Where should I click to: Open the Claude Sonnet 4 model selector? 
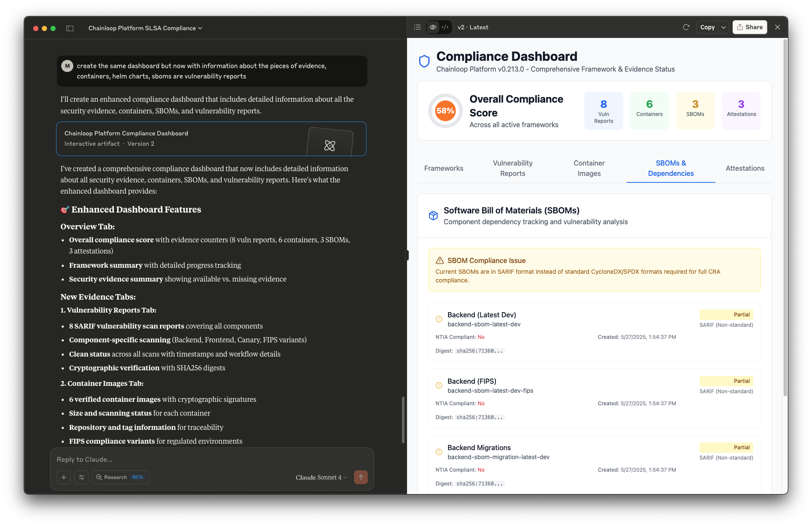click(321, 477)
